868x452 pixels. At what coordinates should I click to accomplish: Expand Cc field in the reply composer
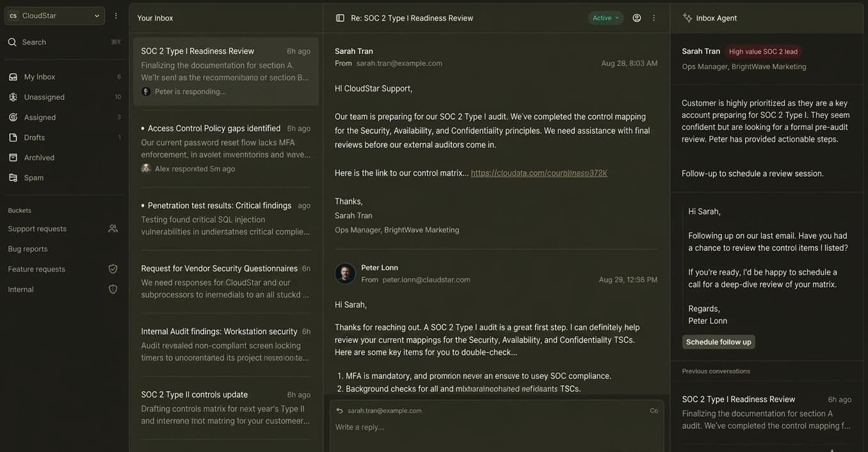point(654,410)
